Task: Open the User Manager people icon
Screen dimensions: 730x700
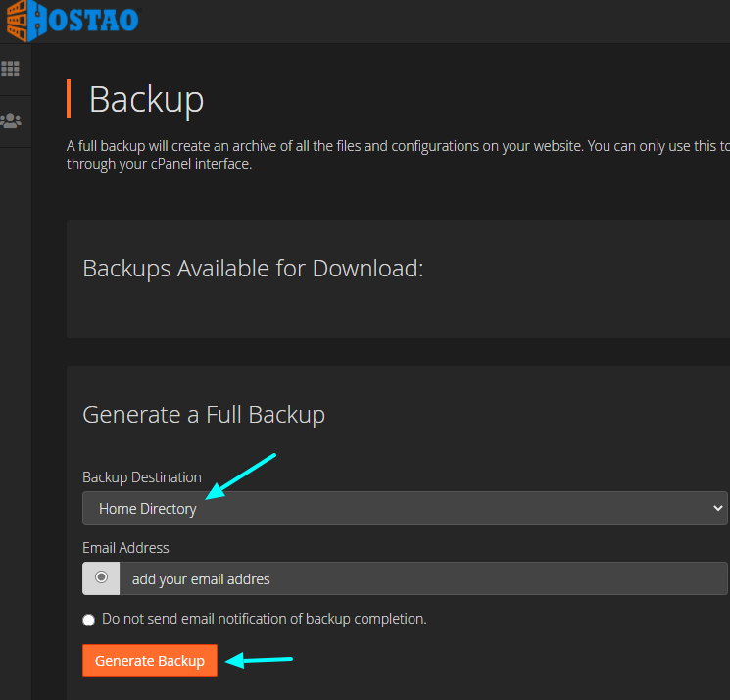Action: [x=11, y=122]
